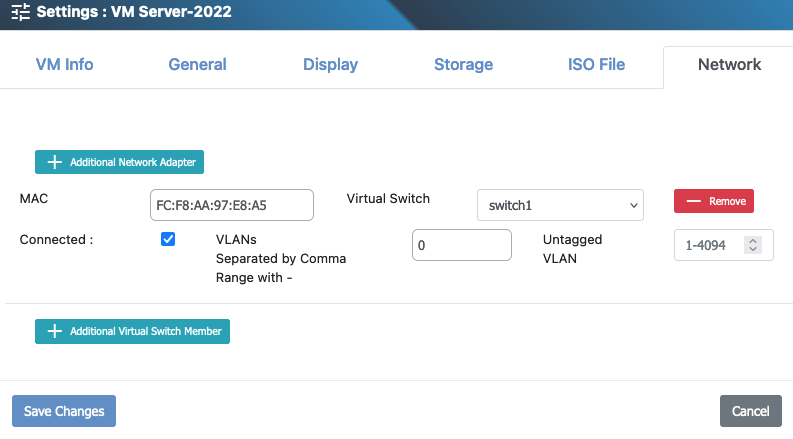Focus the VLANs text field containing 0
The height and width of the screenshot is (439, 793).
click(x=461, y=245)
